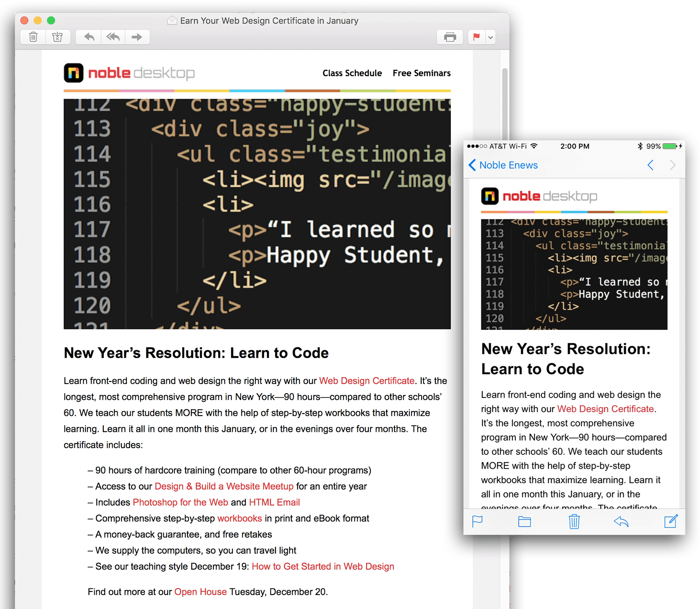Tap the Bluetooth status icon on phone
The image size is (700, 609).
point(640,146)
